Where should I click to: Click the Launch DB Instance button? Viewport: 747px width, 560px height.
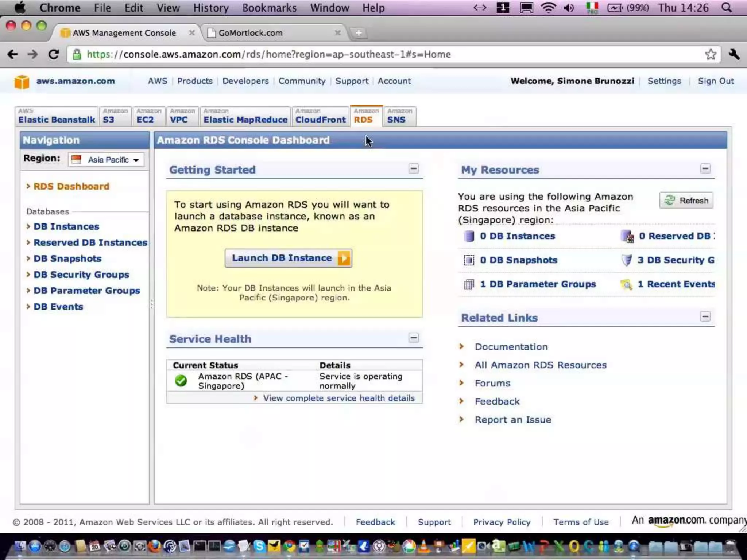click(x=288, y=258)
